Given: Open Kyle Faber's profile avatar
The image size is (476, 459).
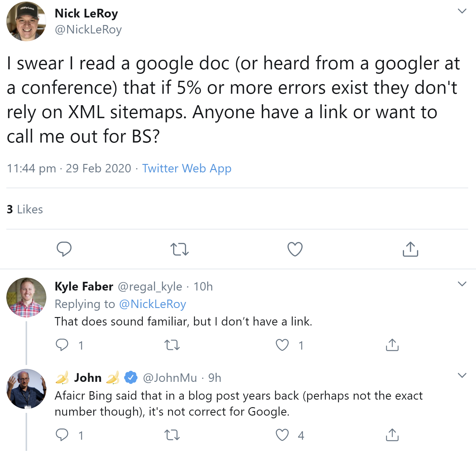Looking at the screenshot, I should tap(26, 297).
